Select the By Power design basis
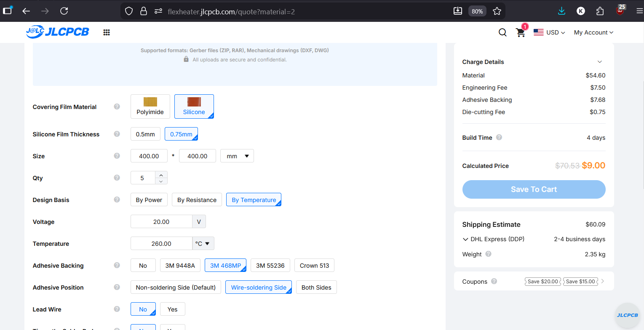Viewport: 644px width, 330px height. tap(149, 200)
